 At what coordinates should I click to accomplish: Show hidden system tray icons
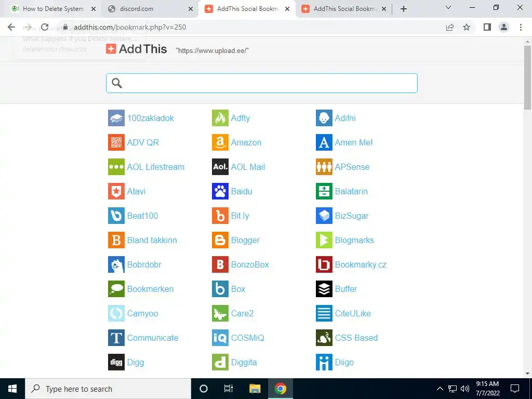[x=440, y=389]
